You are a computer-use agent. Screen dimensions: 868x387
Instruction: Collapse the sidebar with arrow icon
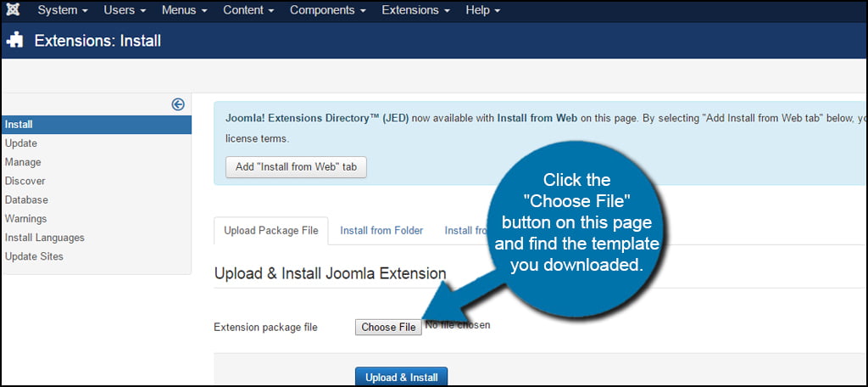point(178,104)
